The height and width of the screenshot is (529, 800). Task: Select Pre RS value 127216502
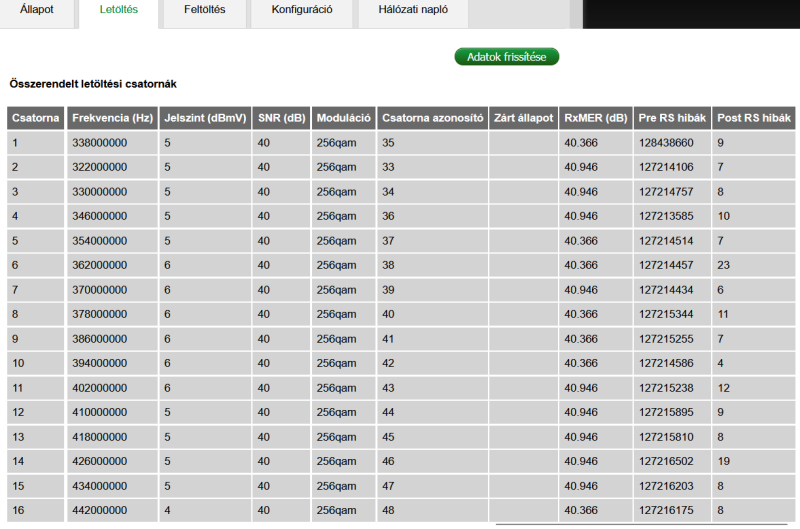coord(672,461)
